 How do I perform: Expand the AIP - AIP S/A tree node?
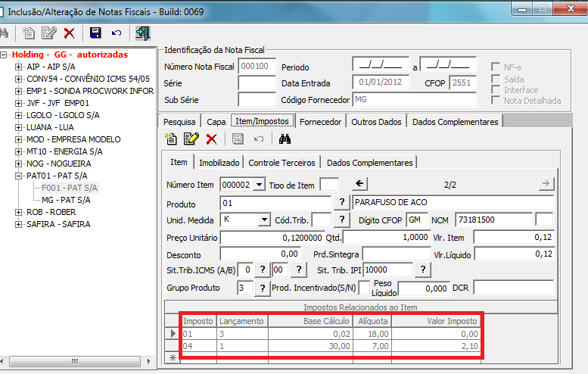tap(19, 67)
